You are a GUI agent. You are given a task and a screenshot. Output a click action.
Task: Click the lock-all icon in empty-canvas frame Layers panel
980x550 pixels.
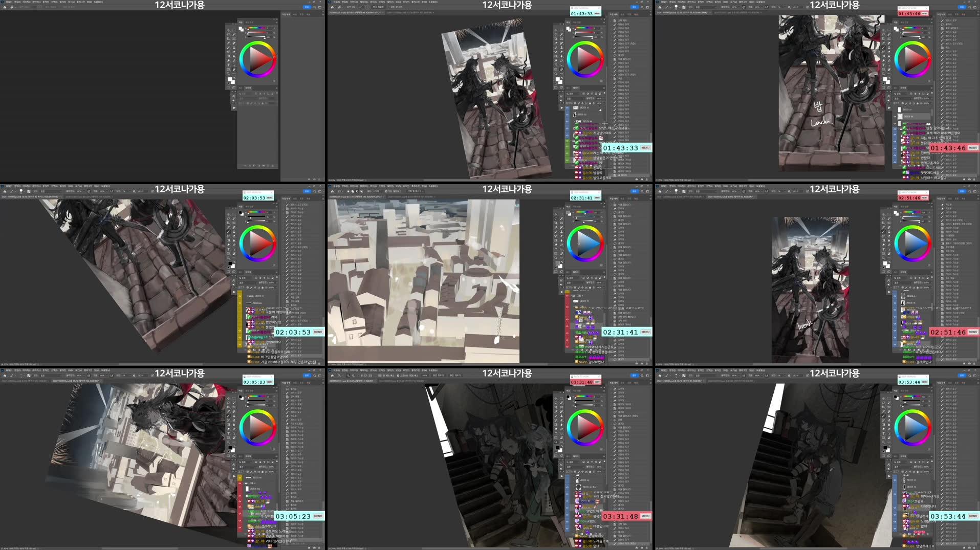coord(263,103)
